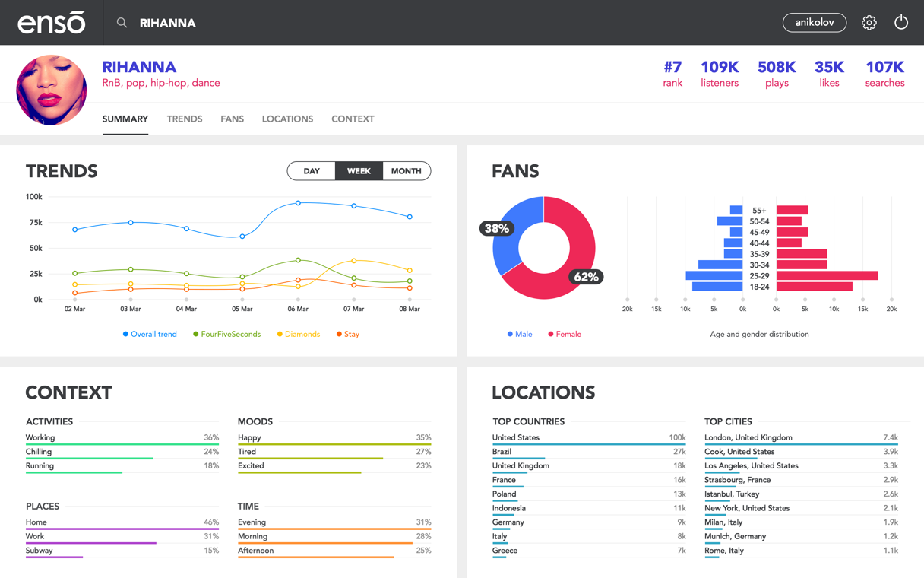
Task: Toggle Overall trend legend dot
Action: (x=125, y=335)
